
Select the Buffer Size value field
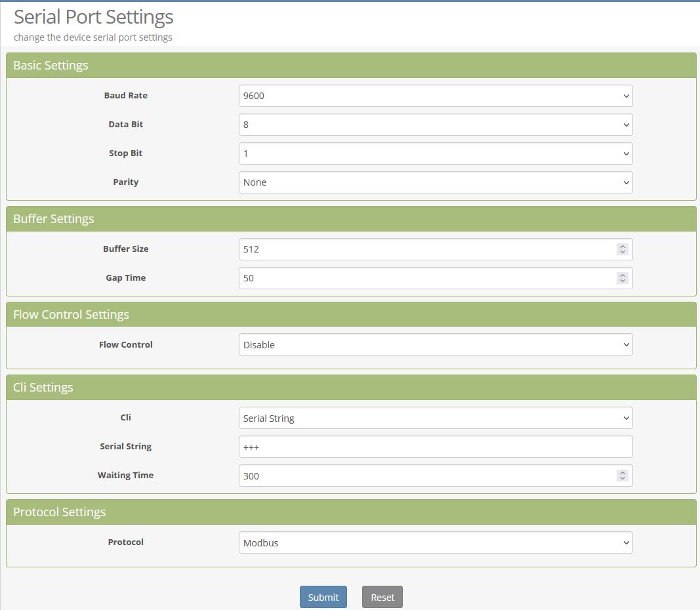point(426,249)
